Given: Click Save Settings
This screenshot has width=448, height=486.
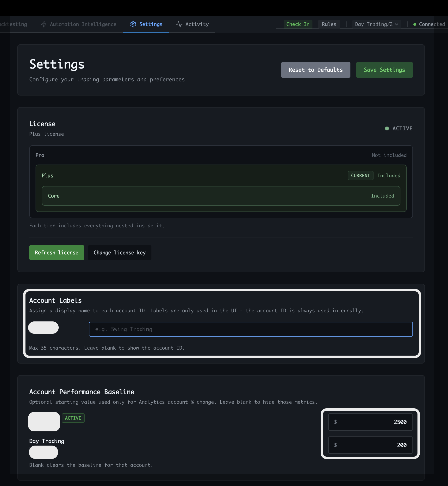Looking at the screenshot, I should [384, 70].
